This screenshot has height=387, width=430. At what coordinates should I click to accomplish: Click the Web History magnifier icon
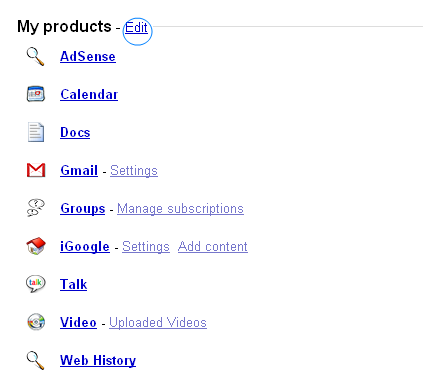click(x=35, y=360)
